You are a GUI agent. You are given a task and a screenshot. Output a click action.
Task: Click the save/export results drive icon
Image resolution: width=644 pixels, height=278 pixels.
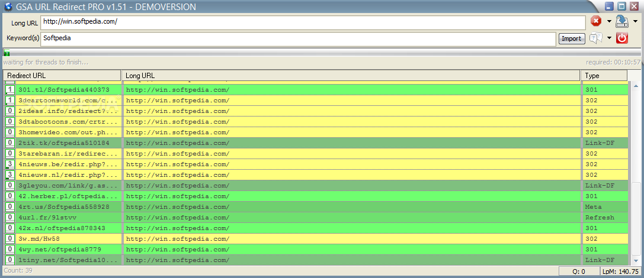pyautogui.click(x=623, y=21)
